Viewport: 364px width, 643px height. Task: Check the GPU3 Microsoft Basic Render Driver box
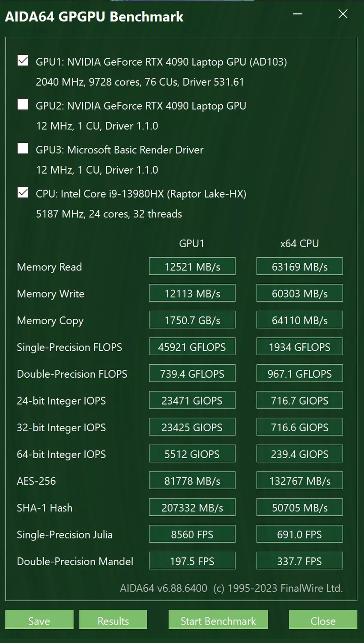pyautogui.click(x=23, y=149)
